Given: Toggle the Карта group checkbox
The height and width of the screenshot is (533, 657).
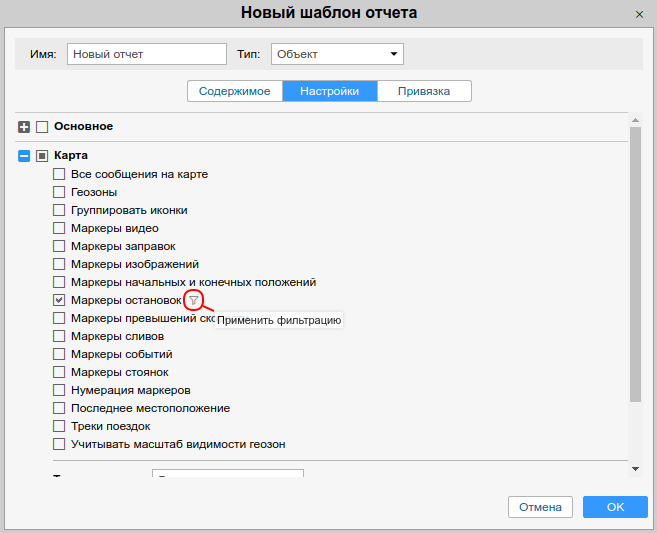Looking at the screenshot, I should pyautogui.click(x=42, y=156).
